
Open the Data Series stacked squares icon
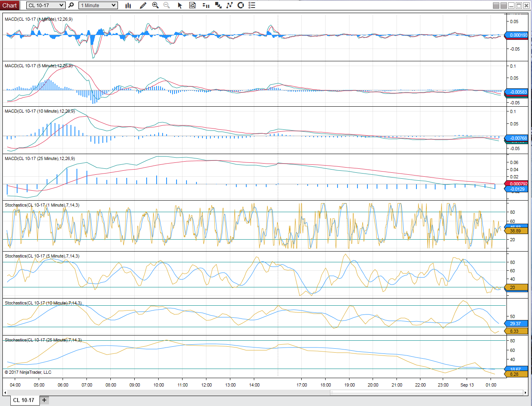(x=218, y=5)
